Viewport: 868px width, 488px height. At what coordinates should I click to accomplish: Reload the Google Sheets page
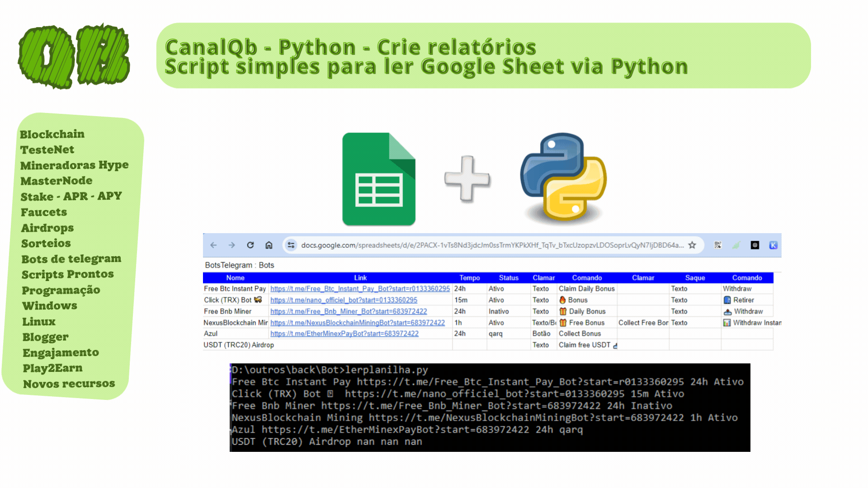coord(250,245)
